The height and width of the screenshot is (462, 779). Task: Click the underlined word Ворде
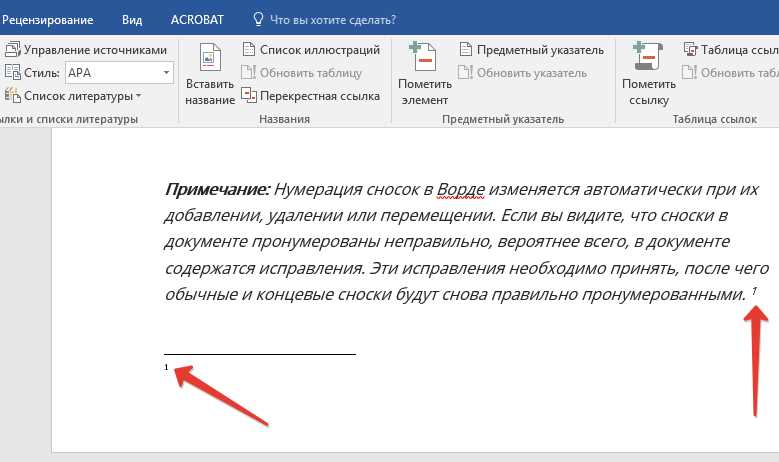coord(461,190)
